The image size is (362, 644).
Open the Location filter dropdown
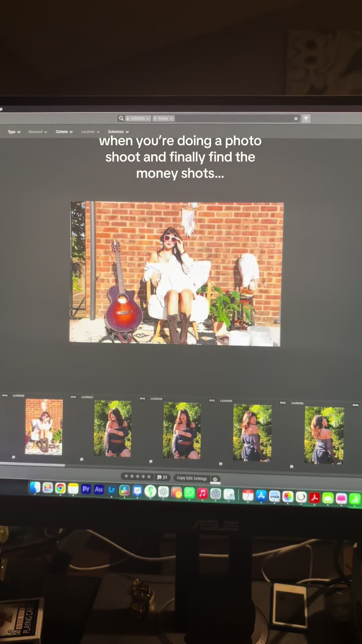coord(90,132)
